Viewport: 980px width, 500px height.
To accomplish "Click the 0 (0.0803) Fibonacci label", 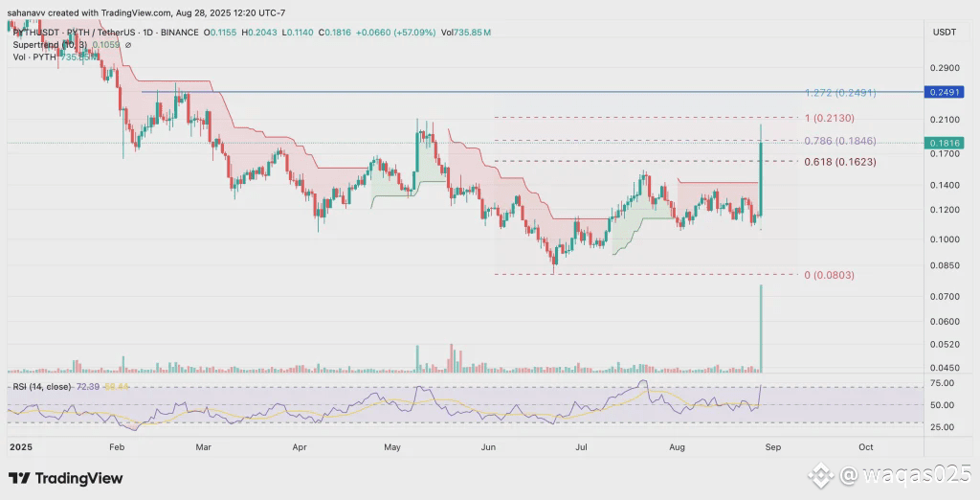I will pyautogui.click(x=829, y=275).
